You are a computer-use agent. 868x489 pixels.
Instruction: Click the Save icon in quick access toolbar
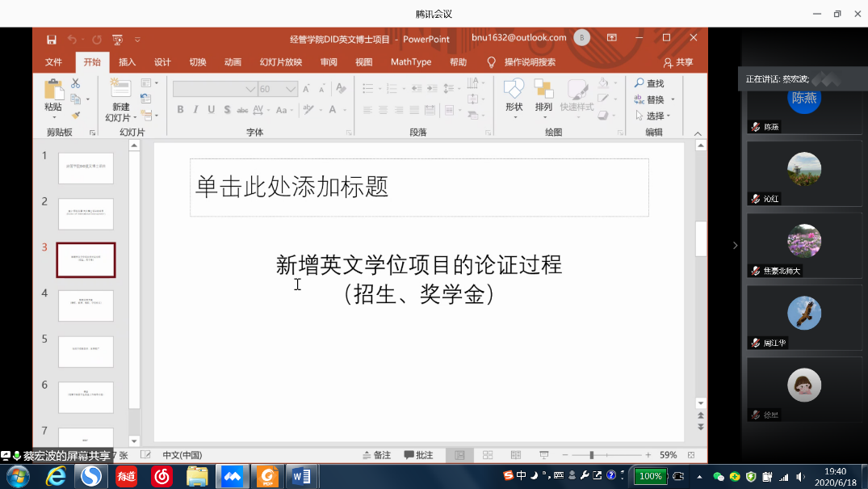coord(52,39)
